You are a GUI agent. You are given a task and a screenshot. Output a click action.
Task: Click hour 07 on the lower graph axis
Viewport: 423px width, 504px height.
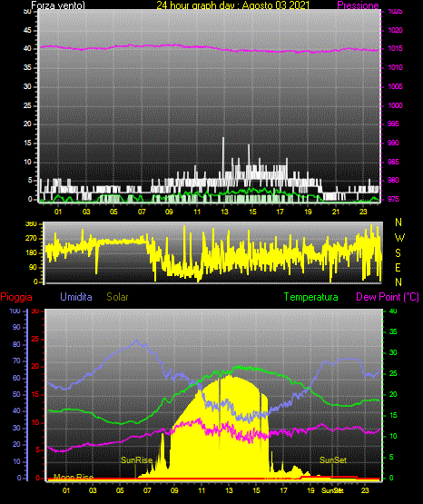(x=147, y=490)
